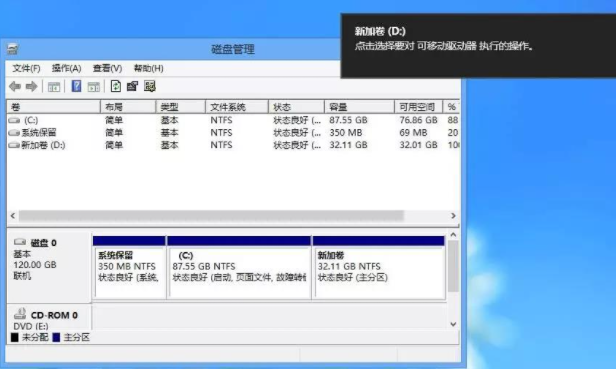Click the 磁盘 0 disk icon
This screenshot has width=616, height=369.
click(x=20, y=242)
